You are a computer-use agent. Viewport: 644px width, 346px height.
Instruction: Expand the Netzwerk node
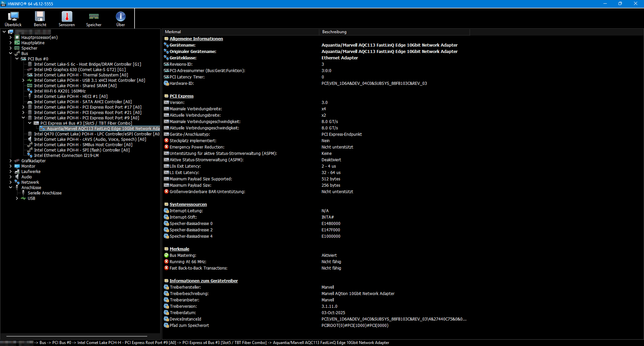click(10, 182)
